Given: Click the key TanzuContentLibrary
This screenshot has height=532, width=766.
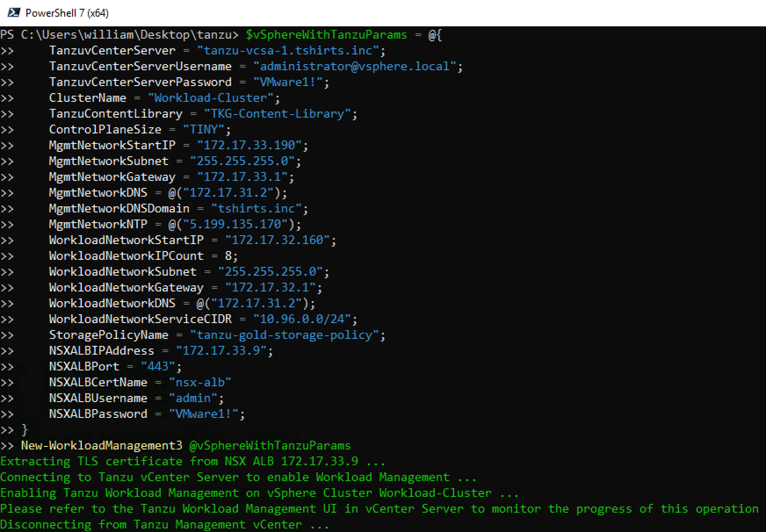Looking at the screenshot, I should click(116, 114).
